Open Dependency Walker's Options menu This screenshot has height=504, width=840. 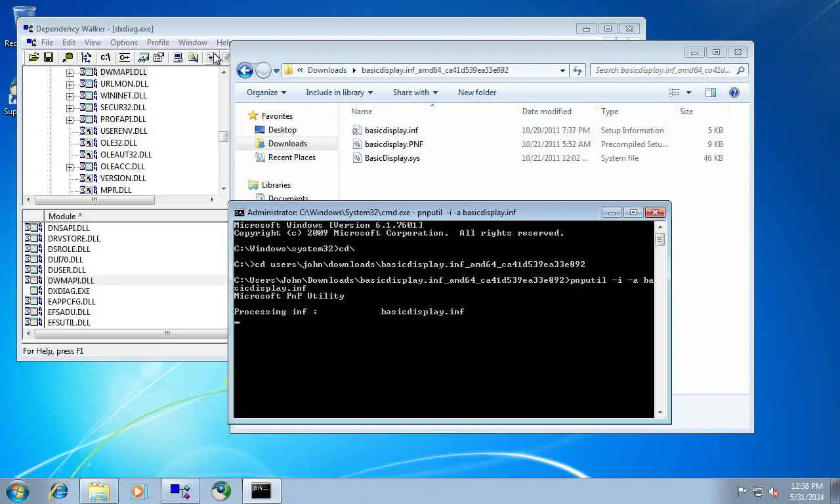point(124,43)
